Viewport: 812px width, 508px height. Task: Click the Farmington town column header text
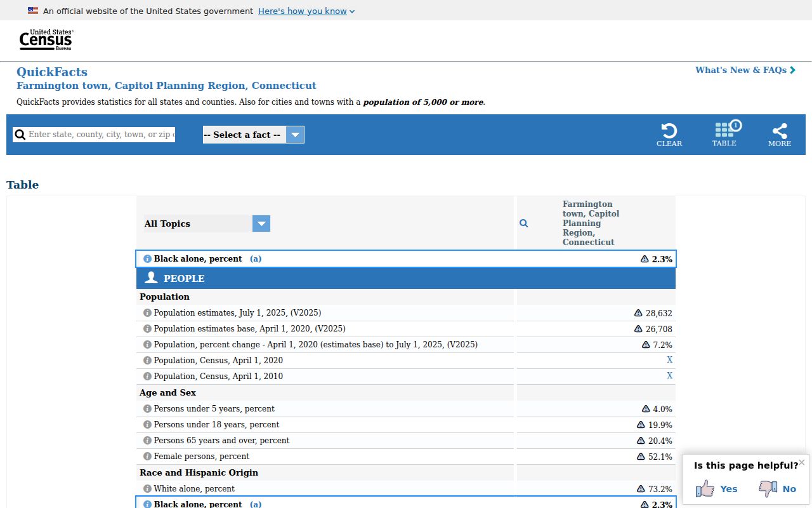(x=591, y=223)
